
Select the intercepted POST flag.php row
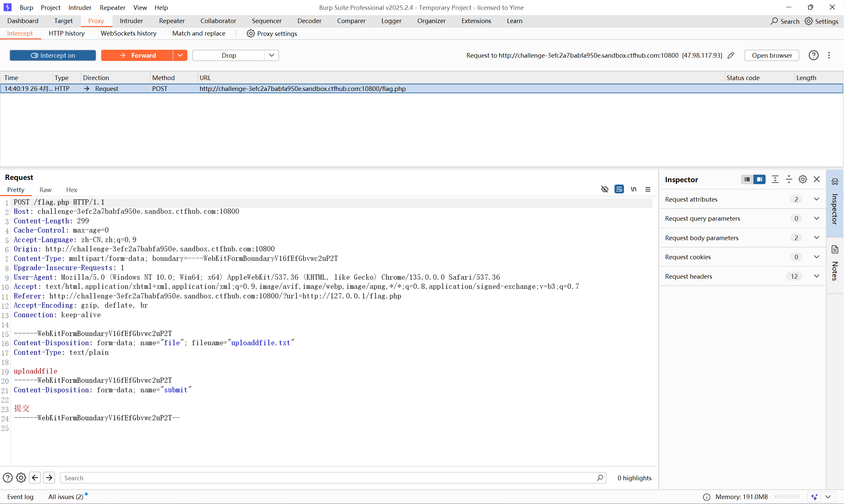tap(421, 89)
